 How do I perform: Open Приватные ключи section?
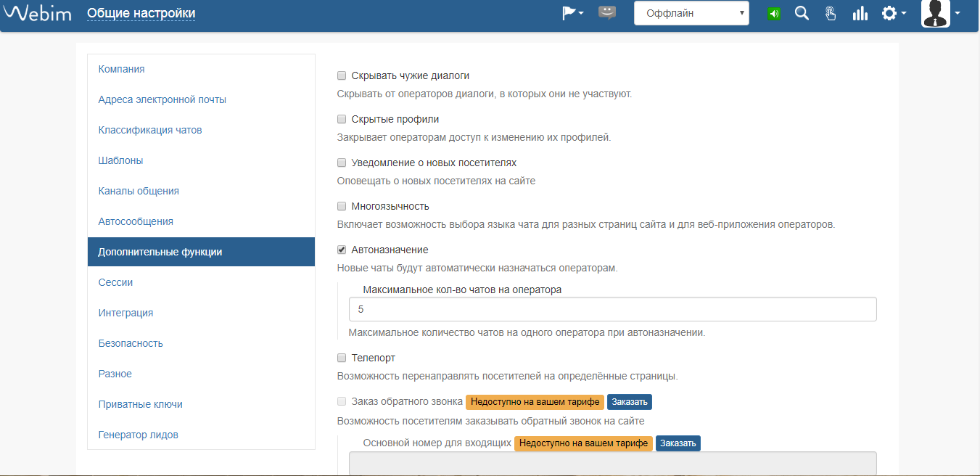click(x=202, y=404)
